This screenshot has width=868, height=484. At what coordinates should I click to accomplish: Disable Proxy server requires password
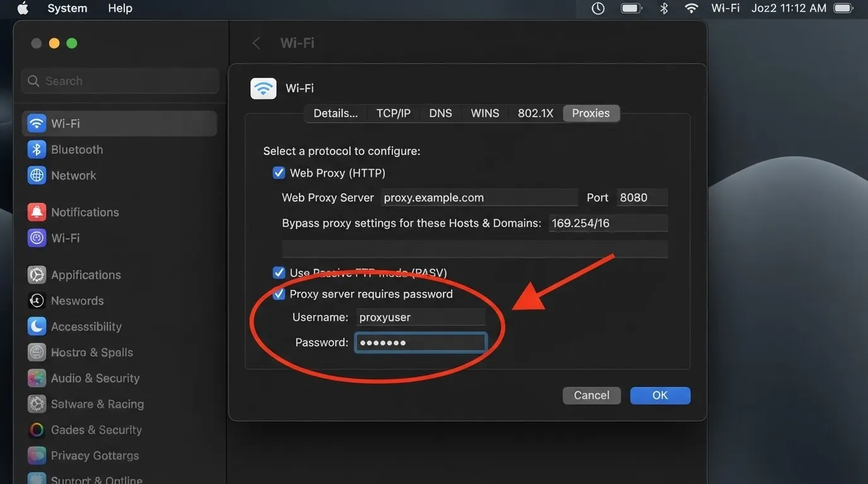point(279,294)
